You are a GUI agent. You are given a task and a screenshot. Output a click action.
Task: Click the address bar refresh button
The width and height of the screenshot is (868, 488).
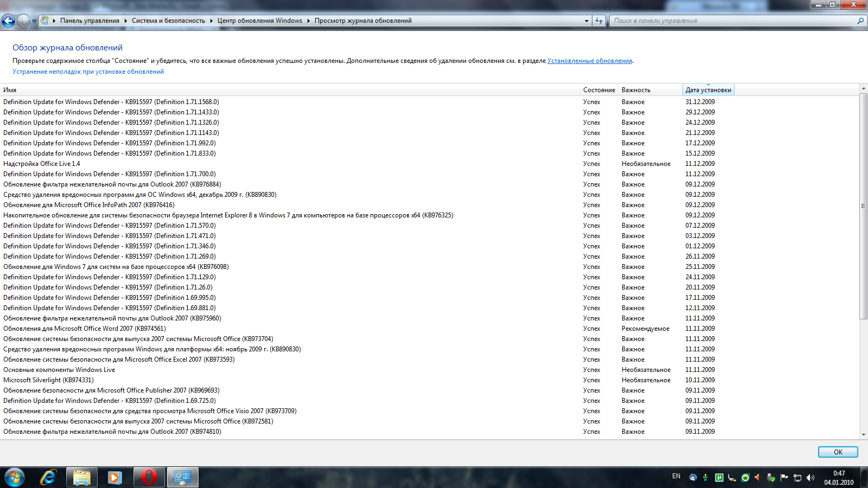[x=599, y=21]
